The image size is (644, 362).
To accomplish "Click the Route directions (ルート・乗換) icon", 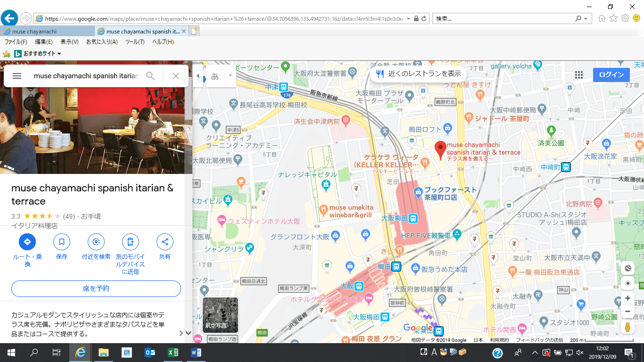I will 27,242.
